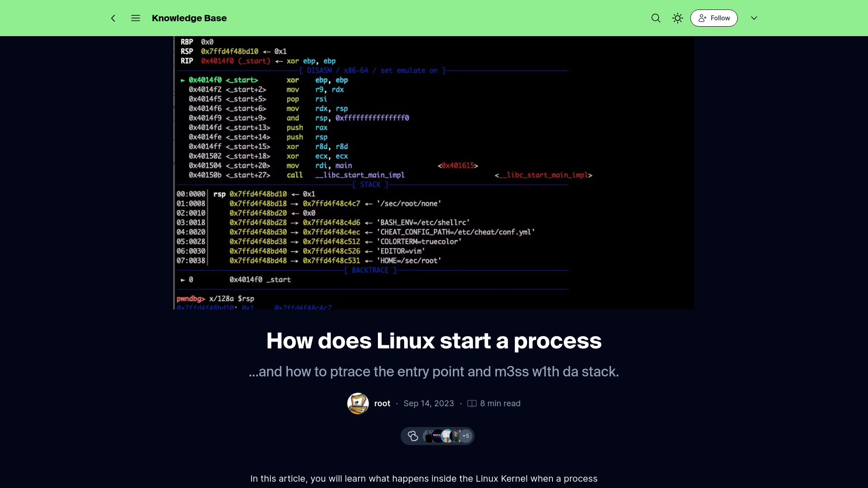The height and width of the screenshot is (488, 868).
Task: Select the Sep 14 2023 date label
Action: tap(429, 404)
